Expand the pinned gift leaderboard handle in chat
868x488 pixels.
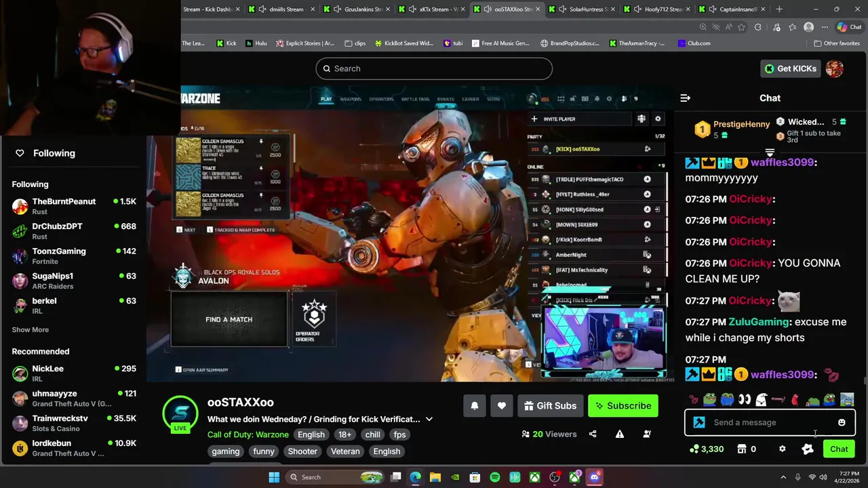(x=770, y=153)
